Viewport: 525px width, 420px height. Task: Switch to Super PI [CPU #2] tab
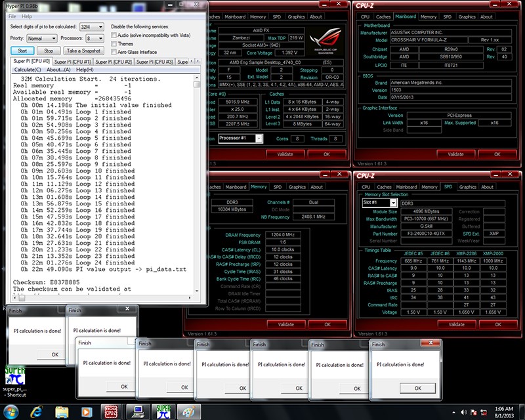tap(114, 62)
